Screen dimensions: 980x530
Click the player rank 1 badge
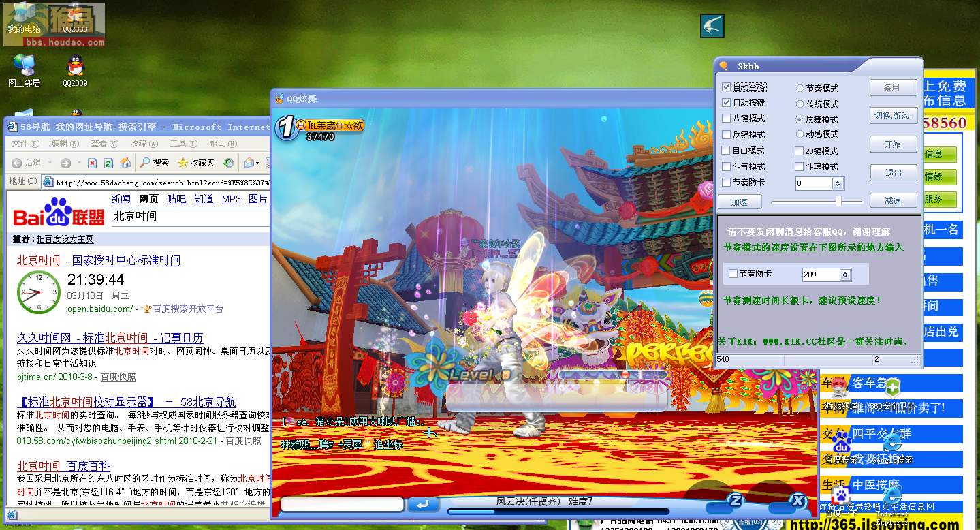point(287,127)
